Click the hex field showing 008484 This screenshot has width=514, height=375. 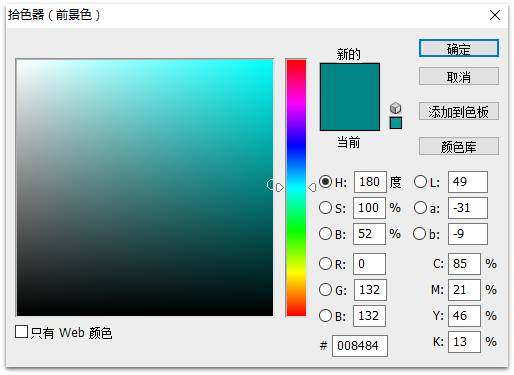(360, 346)
